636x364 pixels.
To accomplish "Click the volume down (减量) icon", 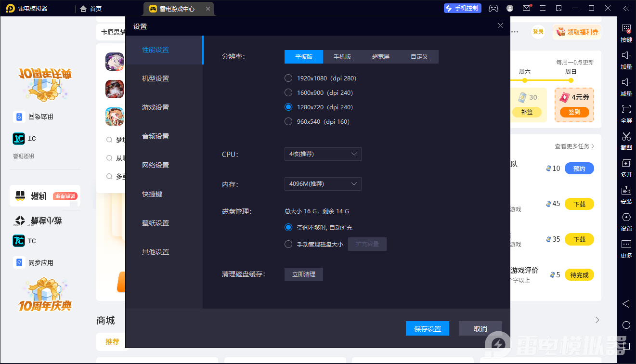I will [626, 87].
